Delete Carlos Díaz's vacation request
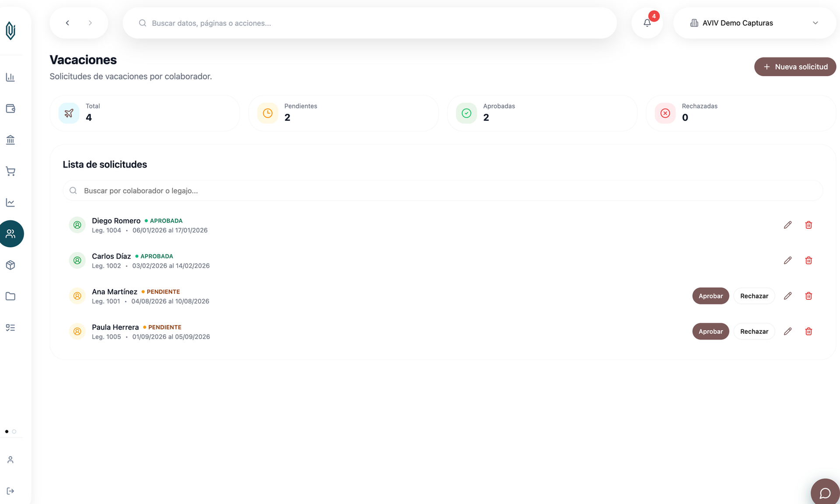This screenshot has width=840, height=504. (x=808, y=260)
